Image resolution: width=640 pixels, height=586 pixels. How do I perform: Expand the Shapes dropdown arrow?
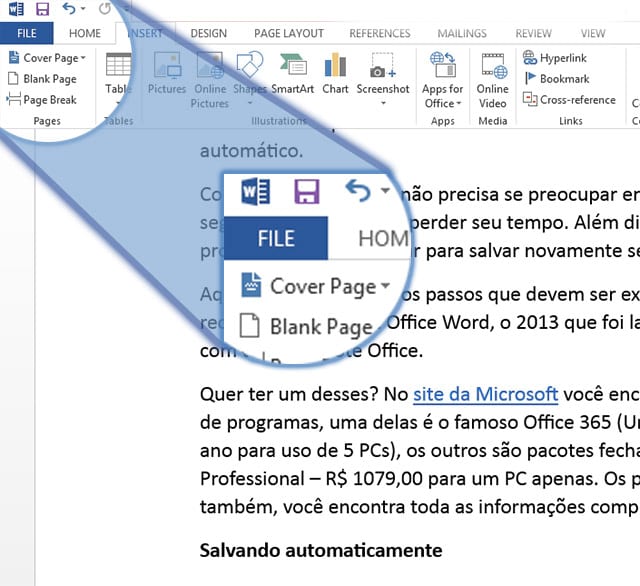tap(250, 103)
